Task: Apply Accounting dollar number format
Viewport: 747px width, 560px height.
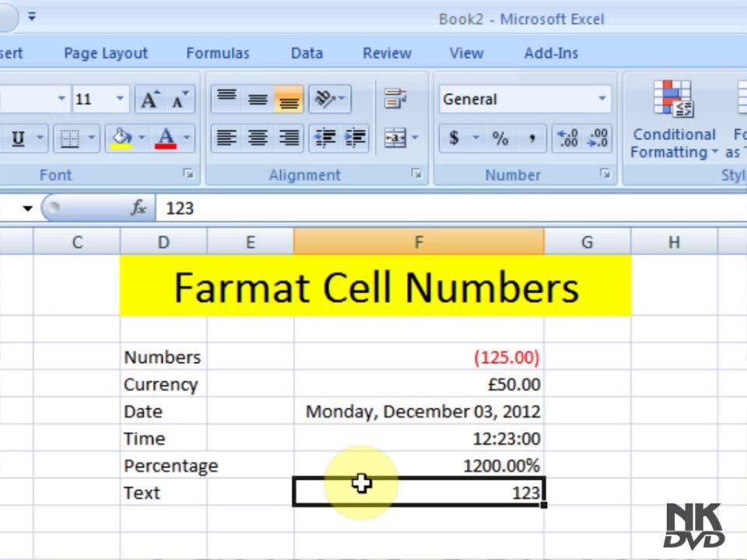Action: pyautogui.click(x=454, y=138)
